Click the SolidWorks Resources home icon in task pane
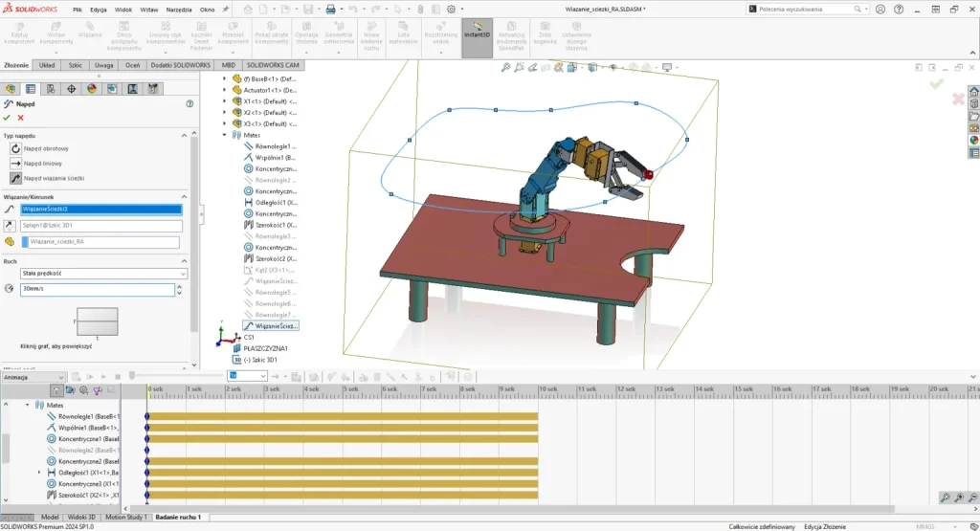The image size is (980, 531). (x=973, y=91)
